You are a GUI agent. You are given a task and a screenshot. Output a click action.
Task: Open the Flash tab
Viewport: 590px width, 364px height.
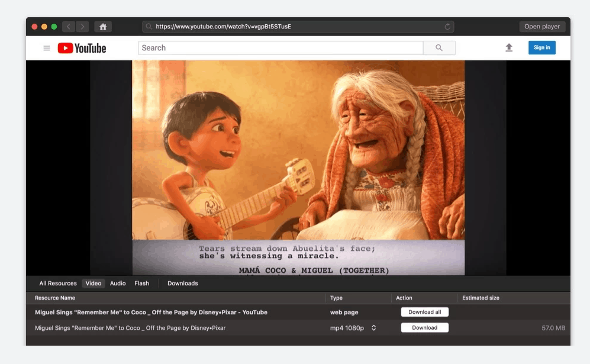pyautogui.click(x=141, y=284)
